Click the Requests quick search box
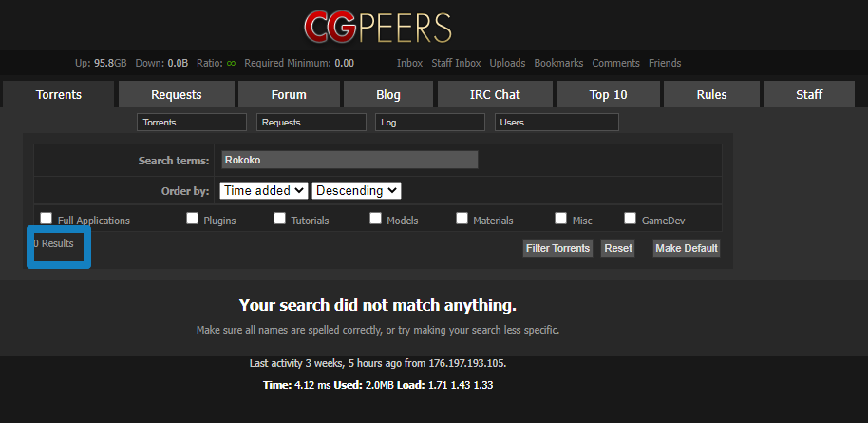Image resolution: width=868 pixels, height=423 pixels. (x=311, y=123)
